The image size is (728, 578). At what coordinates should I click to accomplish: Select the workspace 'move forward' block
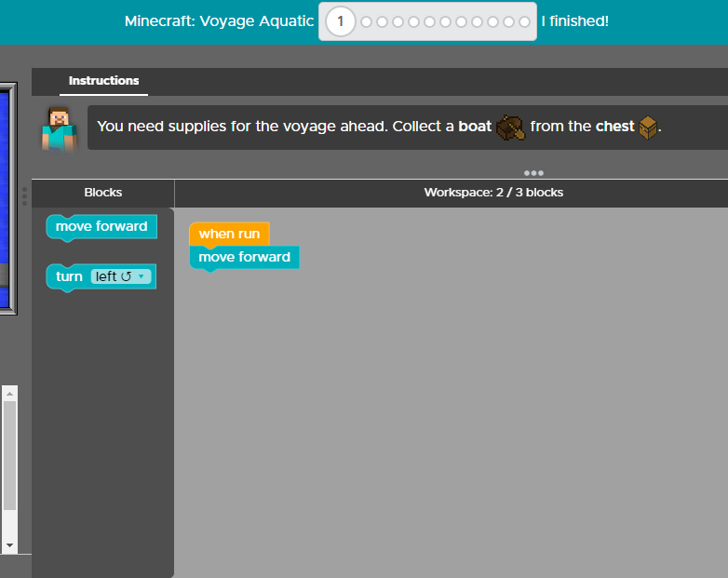244,257
